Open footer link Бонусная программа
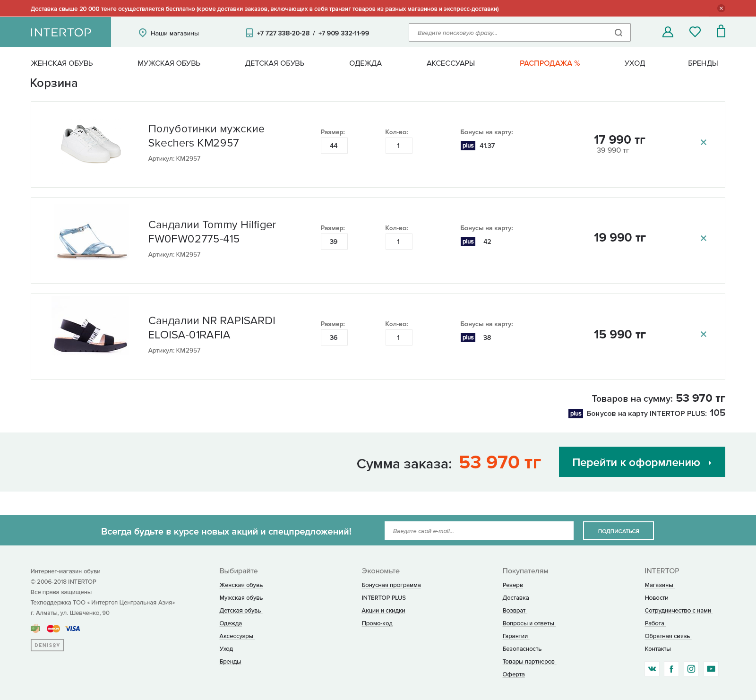This screenshot has width=756, height=700. (391, 585)
